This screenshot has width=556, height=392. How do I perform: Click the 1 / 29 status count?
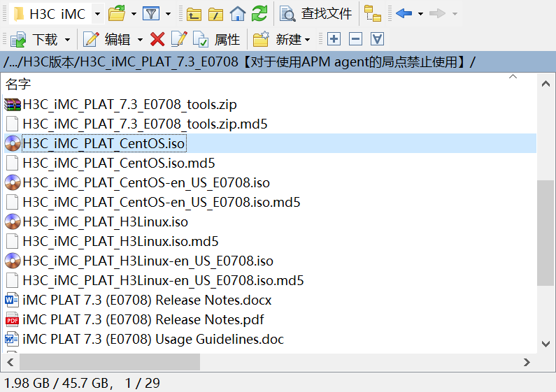(x=142, y=383)
